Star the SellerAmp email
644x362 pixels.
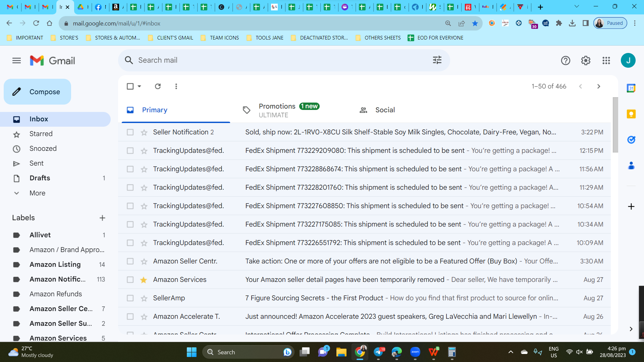tap(144, 298)
